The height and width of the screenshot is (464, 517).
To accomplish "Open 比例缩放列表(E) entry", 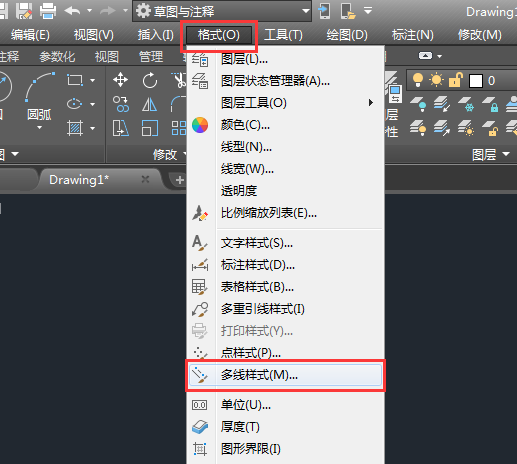I will pyautogui.click(x=285, y=213).
